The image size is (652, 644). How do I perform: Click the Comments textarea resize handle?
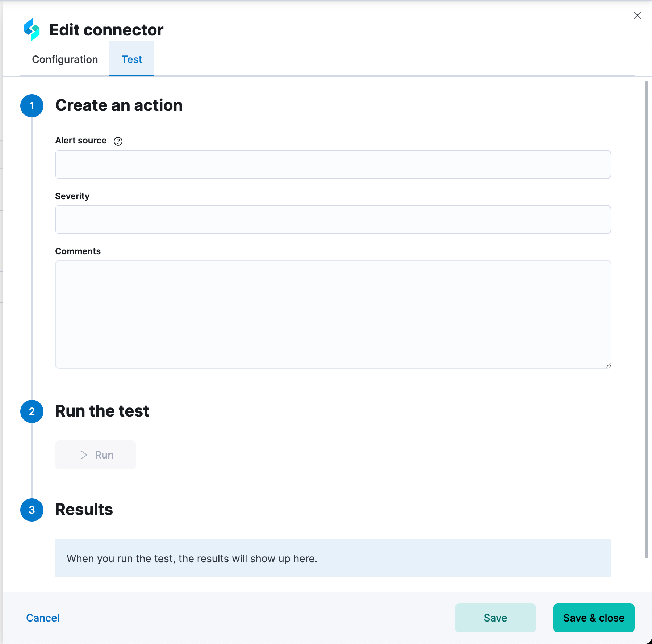tap(609, 366)
